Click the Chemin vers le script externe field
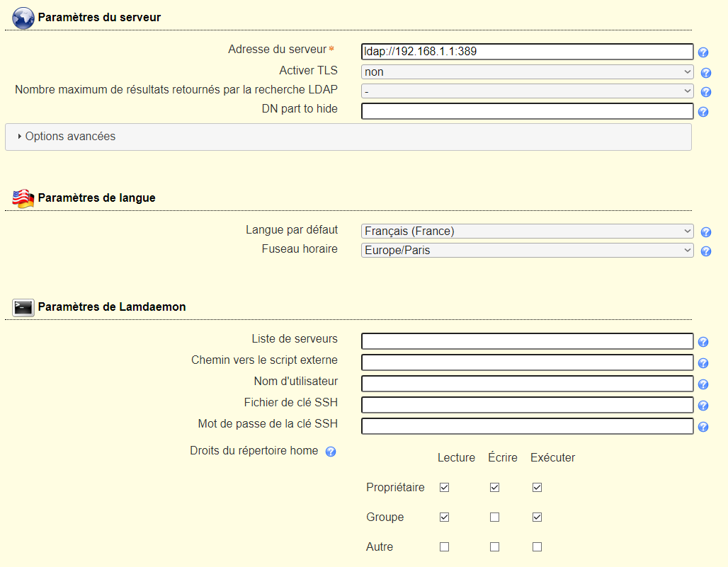Image resolution: width=728 pixels, height=567 pixels. [527, 363]
